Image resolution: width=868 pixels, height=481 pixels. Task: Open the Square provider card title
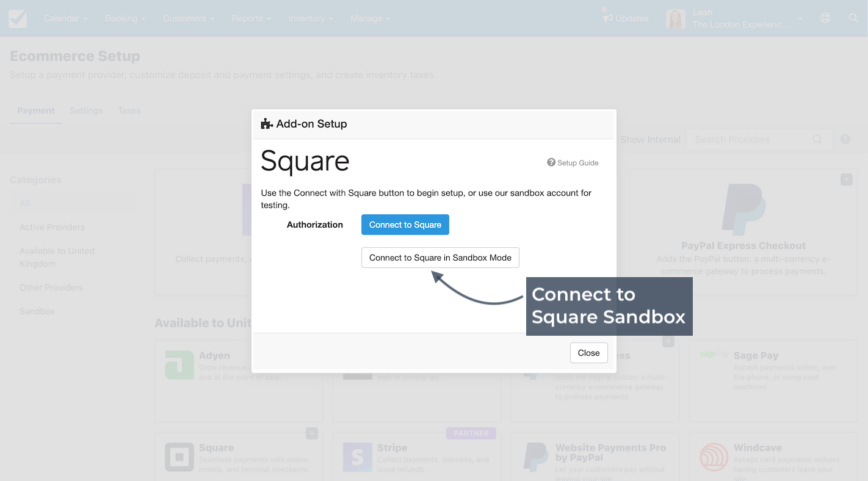(x=216, y=448)
